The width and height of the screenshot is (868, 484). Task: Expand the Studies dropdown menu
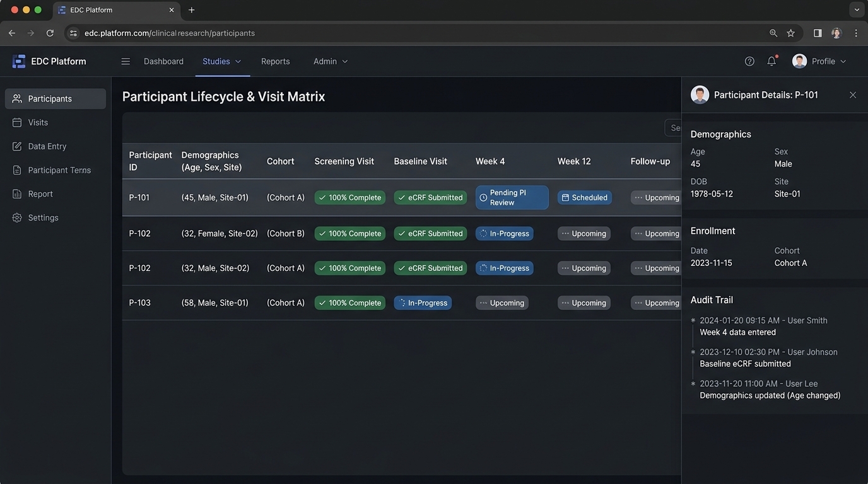click(222, 61)
